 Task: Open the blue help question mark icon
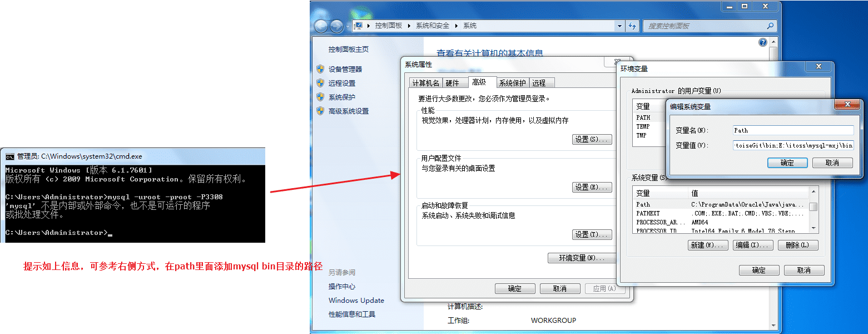pyautogui.click(x=763, y=42)
